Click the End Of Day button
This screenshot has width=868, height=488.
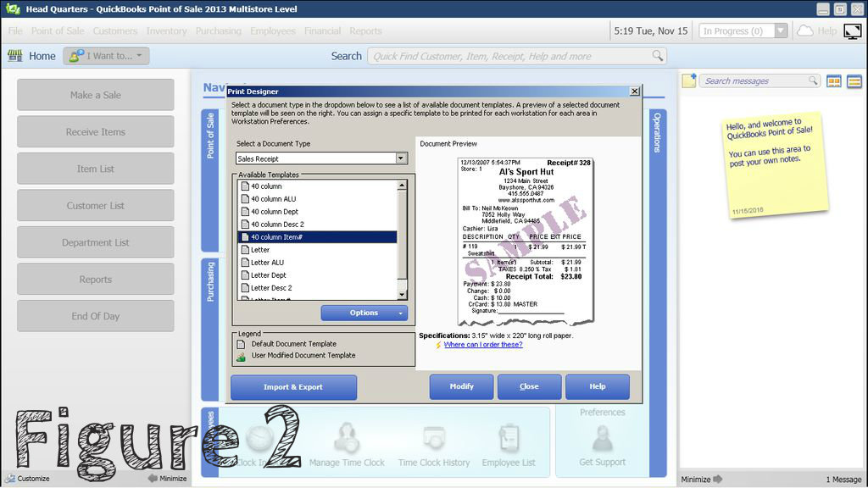point(95,316)
